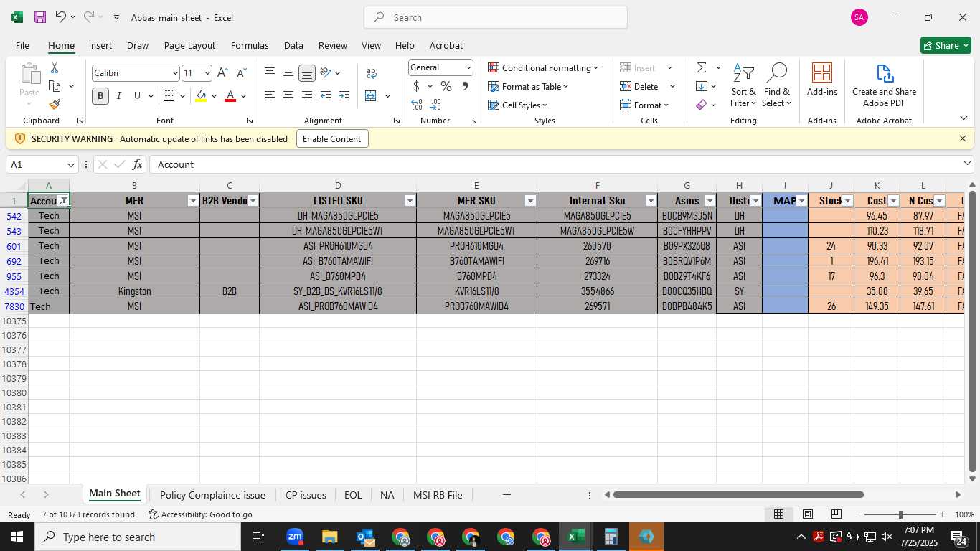Screen dimensions: 980x551
Task: Click the ribbon search box
Action: coord(496,17)
